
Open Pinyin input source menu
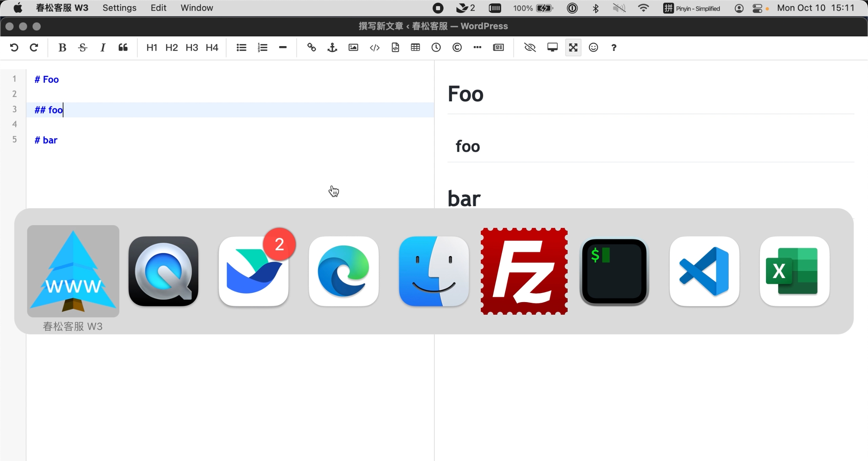pos(691,8)
